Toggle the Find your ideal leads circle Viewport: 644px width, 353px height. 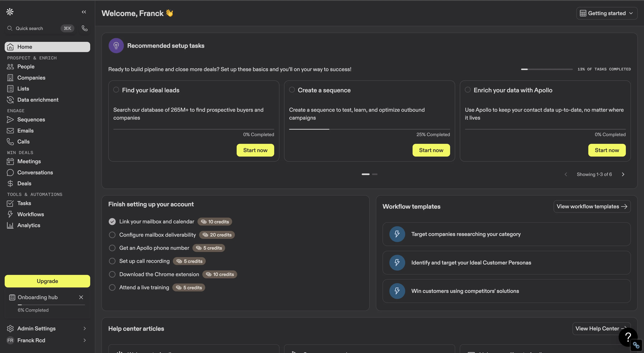point(116,90)
